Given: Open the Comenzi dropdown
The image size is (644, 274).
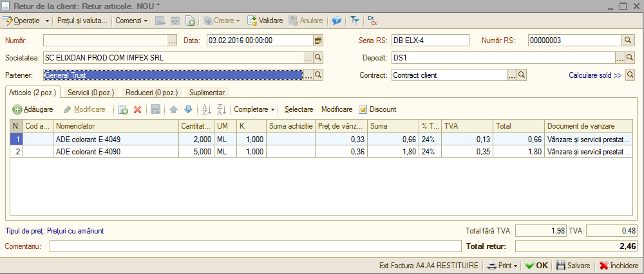Looking at the screenshot, I should pos(131,21).
